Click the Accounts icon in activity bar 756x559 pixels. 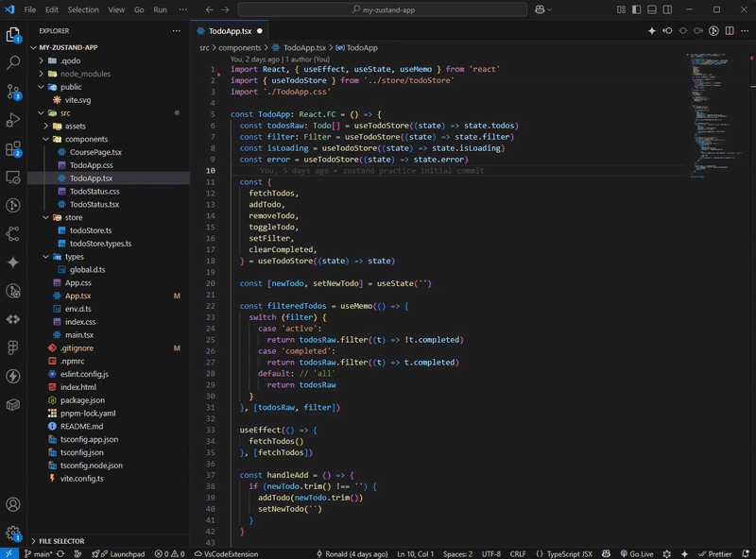pos(13,505)
